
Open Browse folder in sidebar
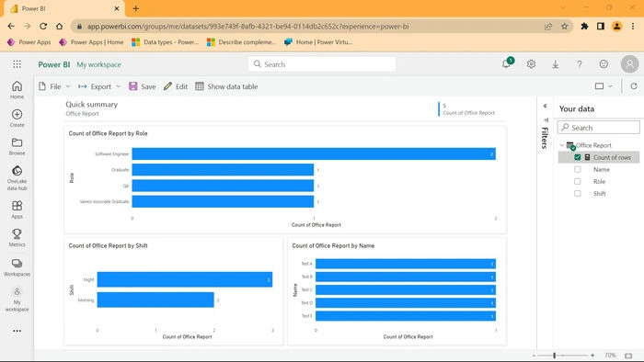coord(17,146)
